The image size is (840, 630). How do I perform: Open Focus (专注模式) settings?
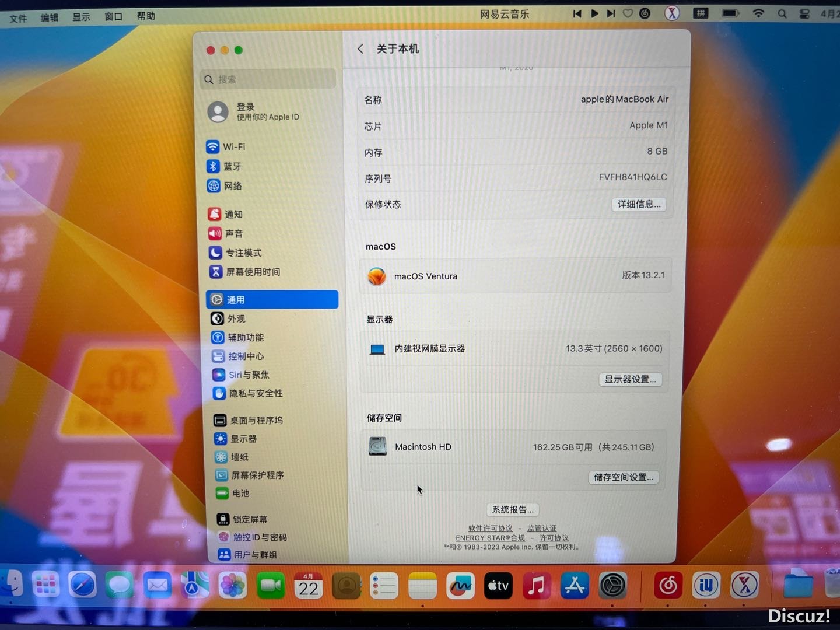236,253
